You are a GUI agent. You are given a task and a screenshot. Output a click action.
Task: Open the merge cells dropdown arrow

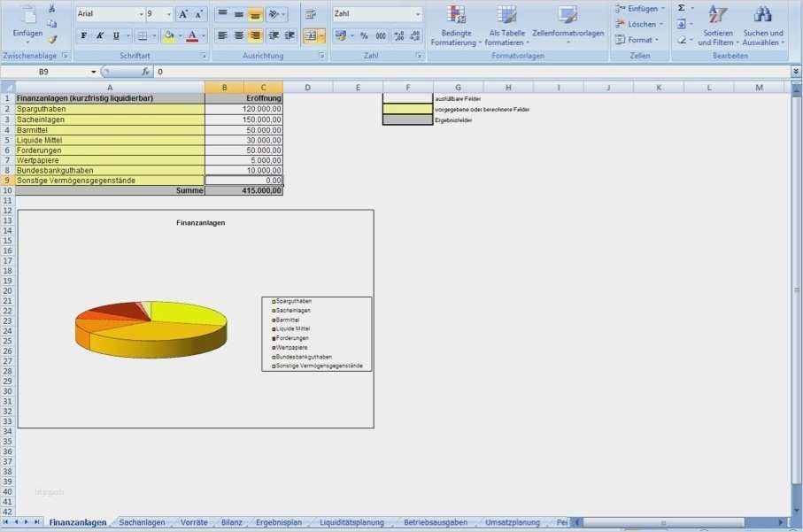click(x=321, y=35)
